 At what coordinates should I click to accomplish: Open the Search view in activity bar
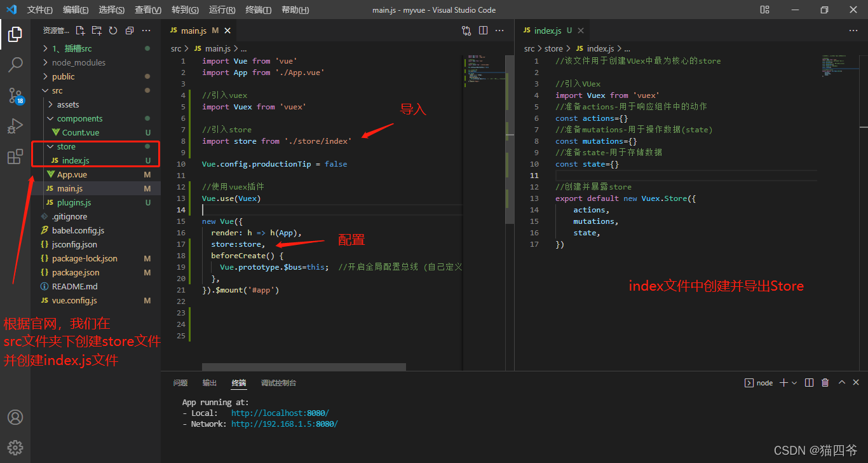tap(15, 64)
